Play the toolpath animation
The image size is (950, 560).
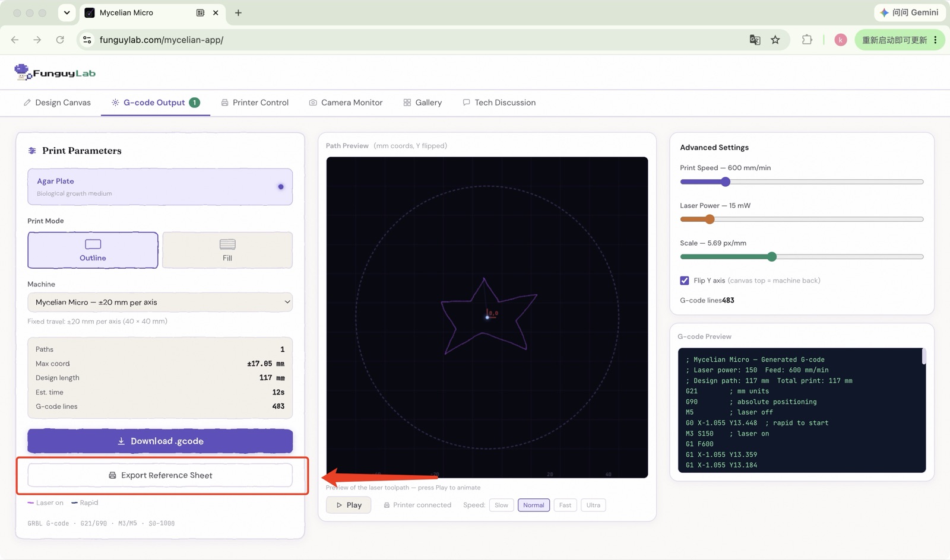[x=349, y=505]
